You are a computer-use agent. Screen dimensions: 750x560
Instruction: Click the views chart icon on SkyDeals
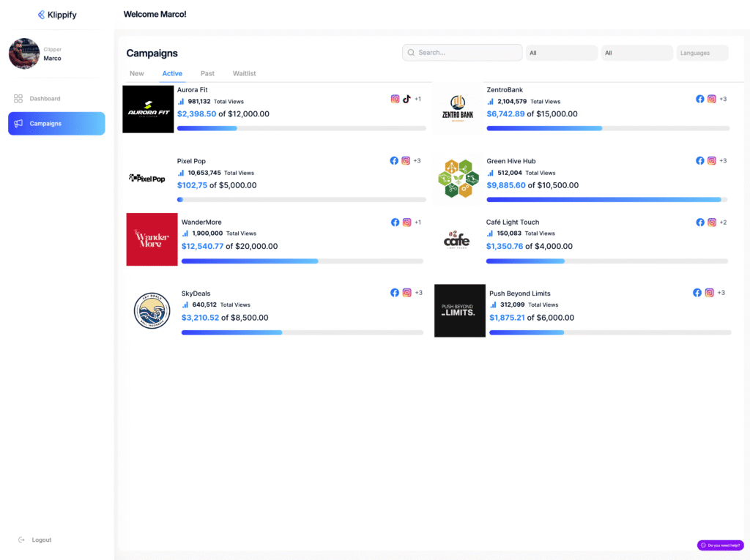pyautogui.click(x=185, y=305)
